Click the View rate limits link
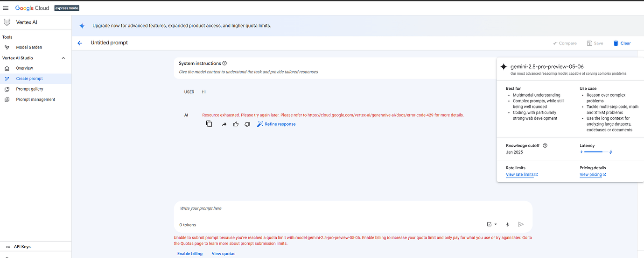Image resolution: width=644 pixels, height=258 pixels. point(522,174)
